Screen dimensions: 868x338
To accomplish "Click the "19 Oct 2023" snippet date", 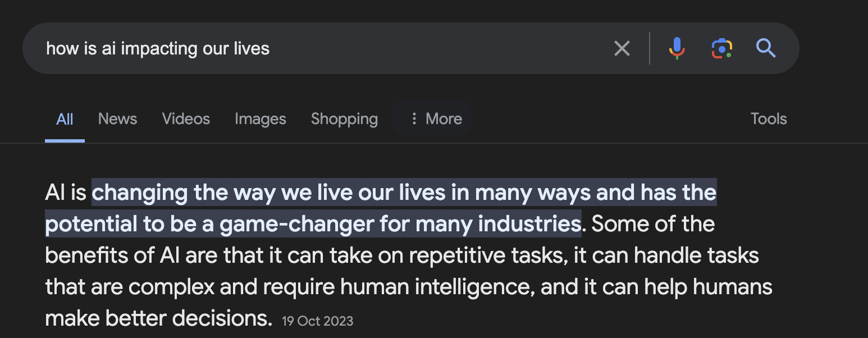I will pos(317,321).
